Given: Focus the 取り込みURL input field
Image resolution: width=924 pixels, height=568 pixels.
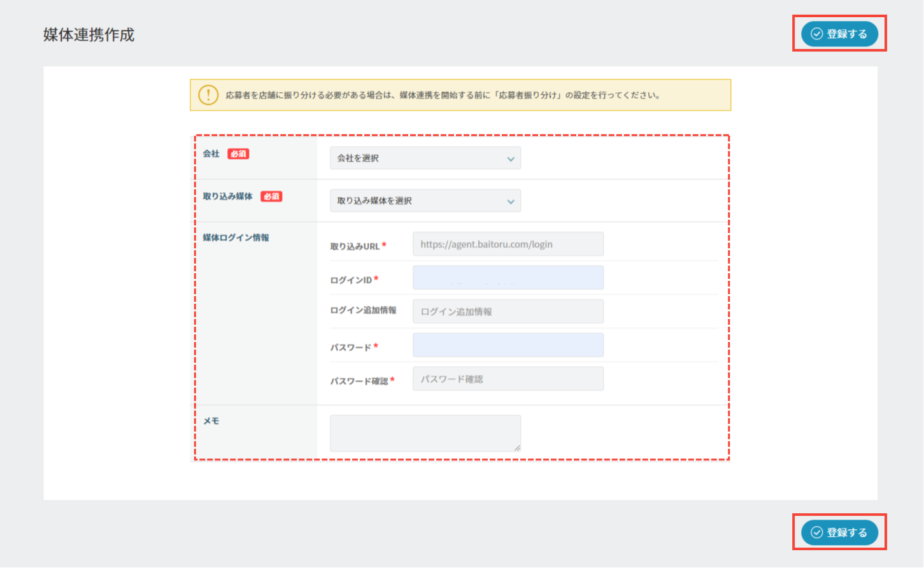Looking at the screenshot, I should (508, 244).
